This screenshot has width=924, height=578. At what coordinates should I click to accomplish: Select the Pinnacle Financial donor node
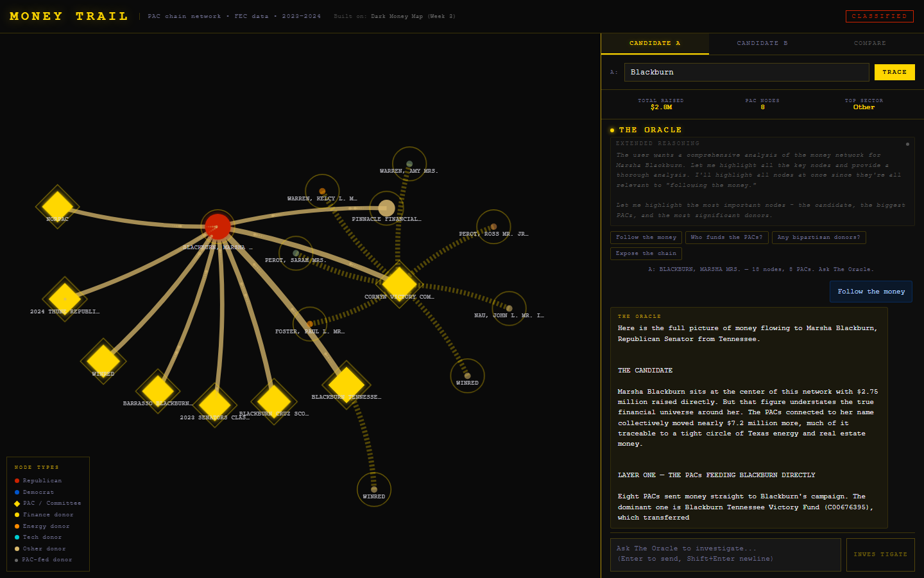tap(386, 208)
